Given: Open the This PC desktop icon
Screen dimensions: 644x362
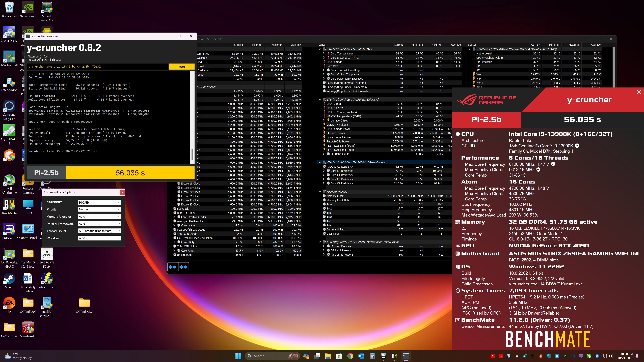Looking at the screenshot, I should pos(28,207).
